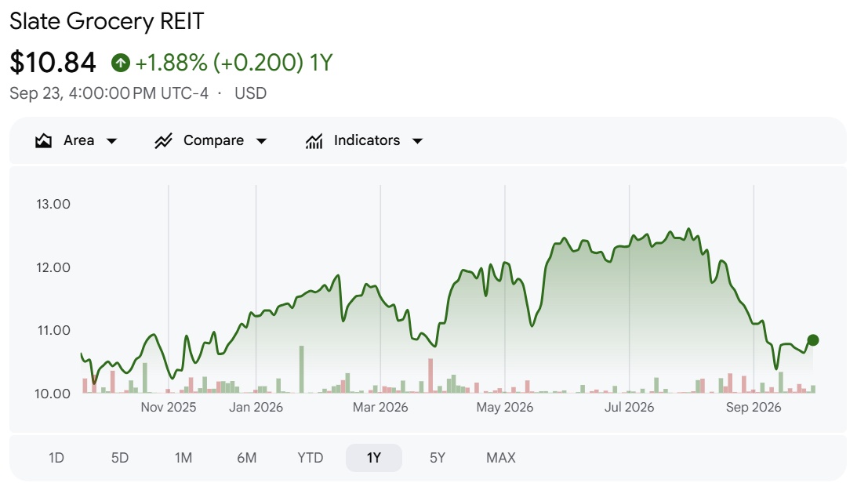Show the 5Y price history

click(x=438, y=458)
